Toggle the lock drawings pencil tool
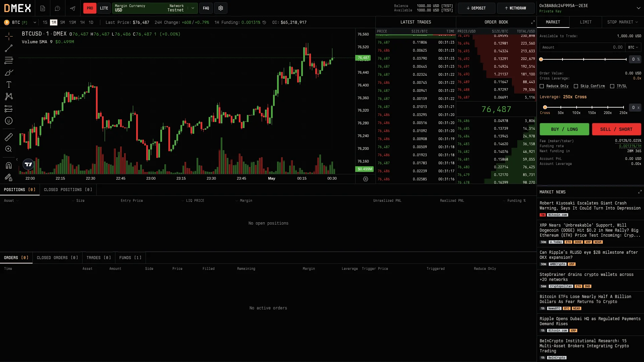The width and height of the screenshot is (644, 362). pos(9,178)
